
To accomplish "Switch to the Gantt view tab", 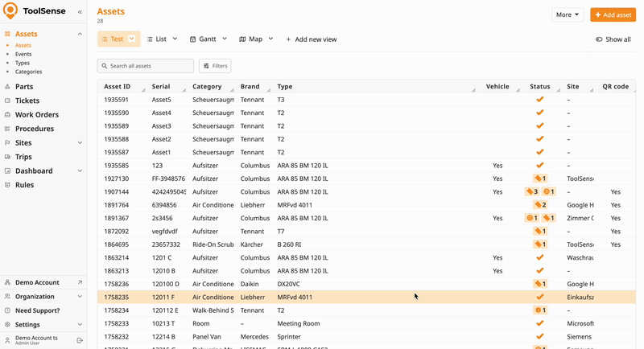I will pos(208,39).
